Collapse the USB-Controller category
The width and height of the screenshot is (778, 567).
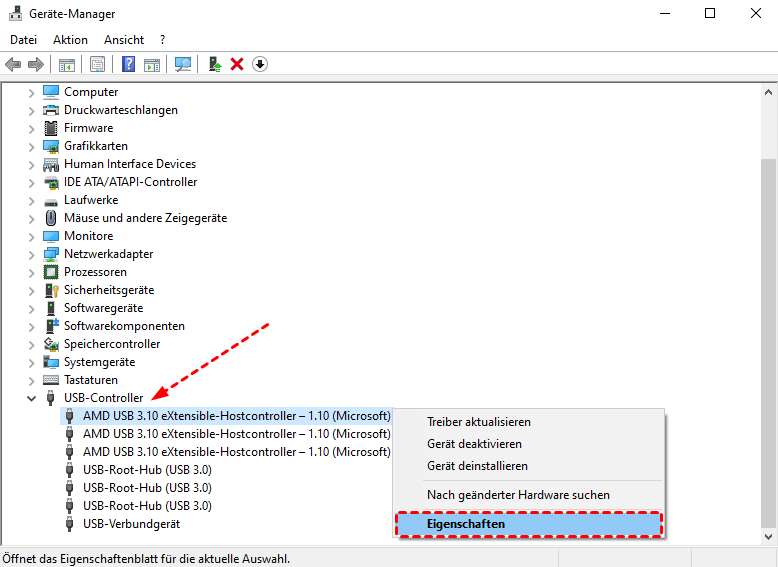[x=31, y=398]
